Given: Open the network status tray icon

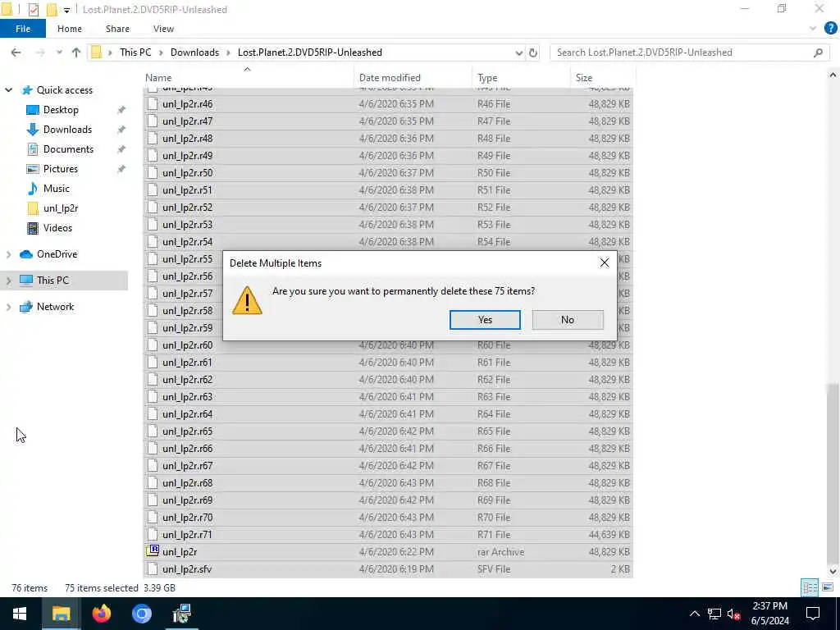Looking at the screenshot, I should (714, 614).
